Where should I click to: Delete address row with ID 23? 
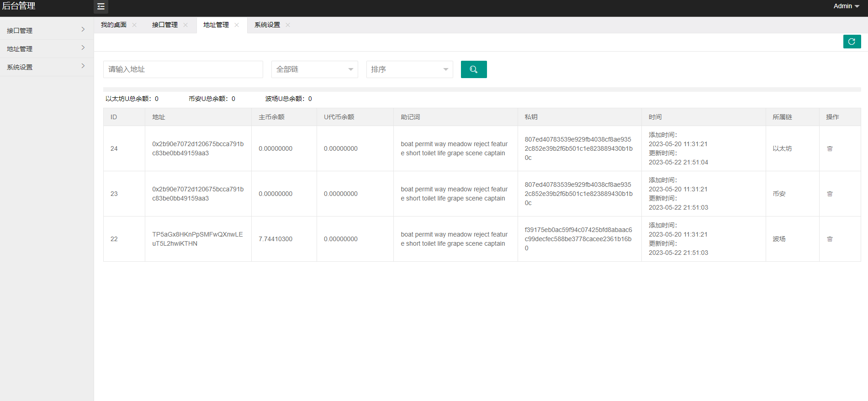click(x=830, y=194)
